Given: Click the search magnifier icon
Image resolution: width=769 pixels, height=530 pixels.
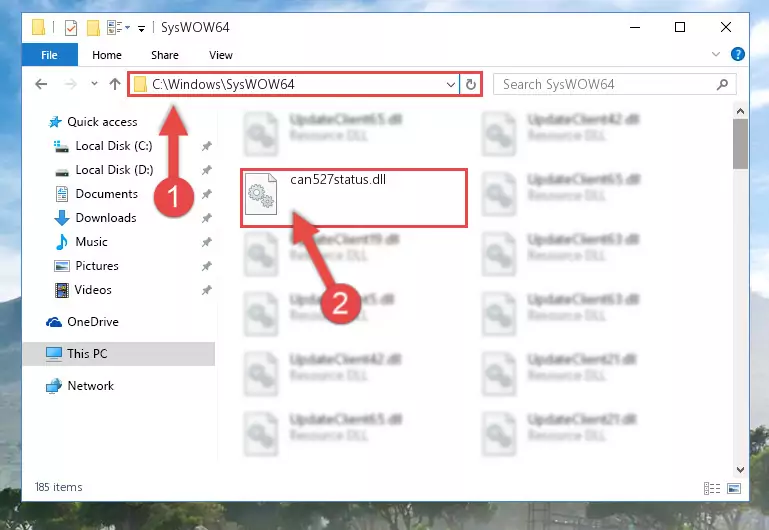Looking at the screenshot, I should click(722, 84).
